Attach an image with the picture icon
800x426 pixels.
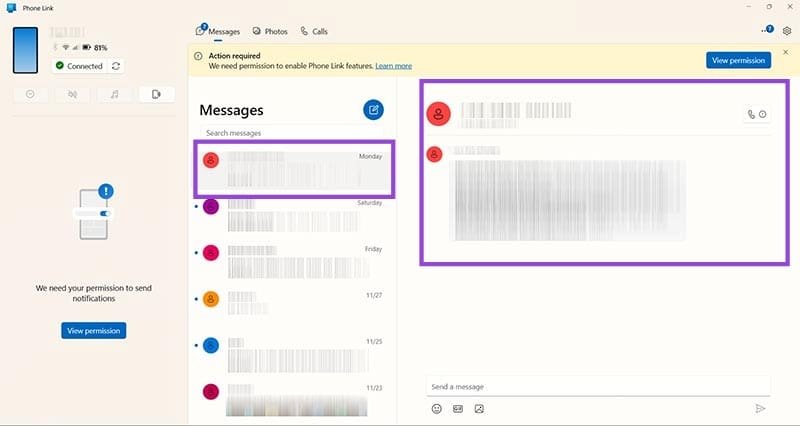click(x=479, y=409)
